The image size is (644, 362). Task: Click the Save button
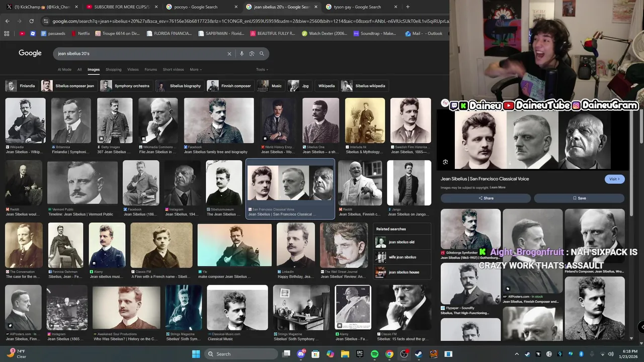[x=579, y=198]
